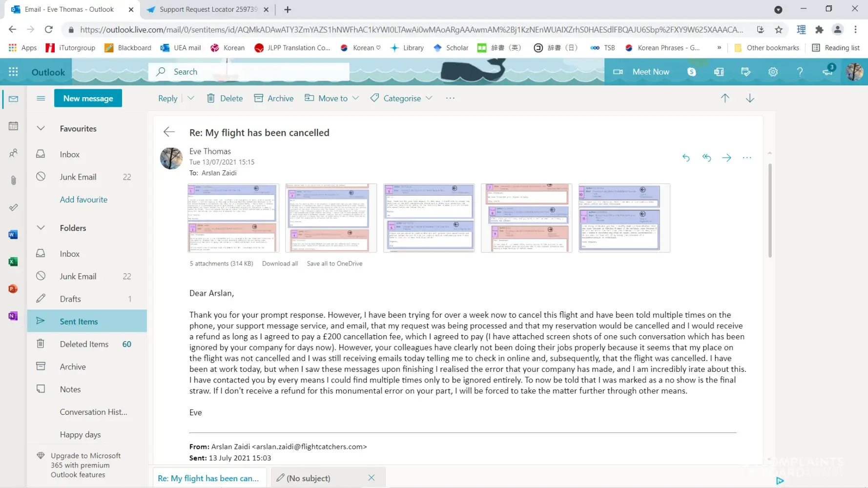Click the Search input field
The image size is (868, 488).
249,72
